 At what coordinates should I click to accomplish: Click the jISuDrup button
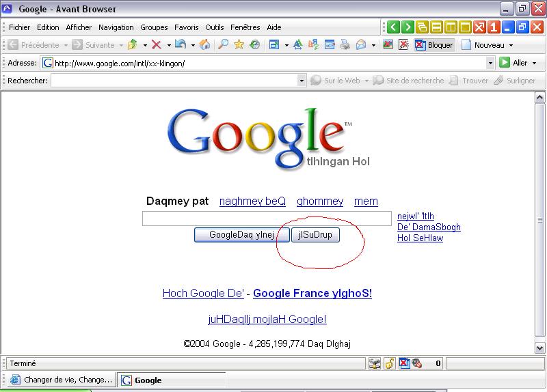click(x=315, y=234)
